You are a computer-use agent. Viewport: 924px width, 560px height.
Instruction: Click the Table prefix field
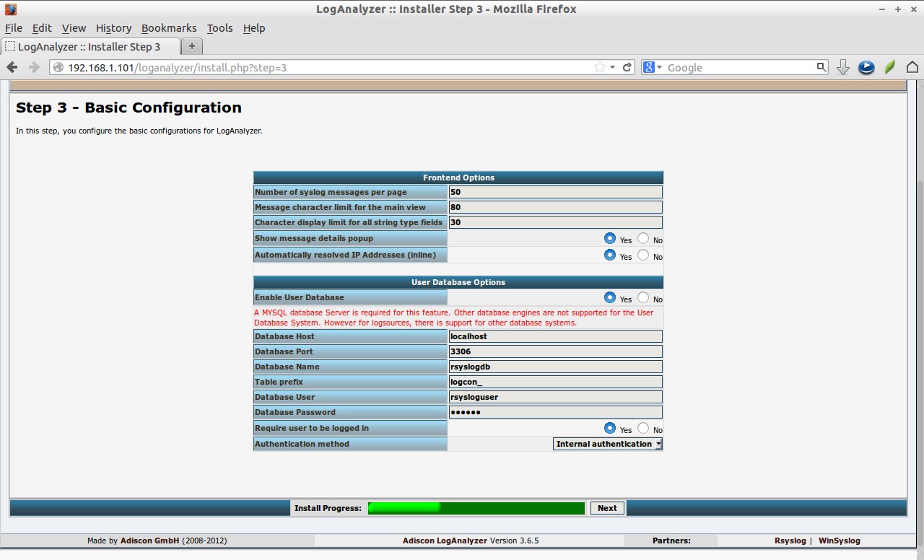(x=555, y=382)
